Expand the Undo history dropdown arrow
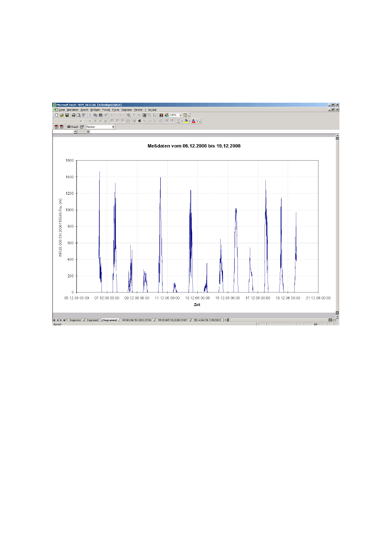Image resolution: width=392 pixels, height=555 pixels. (x=116, y=115)
